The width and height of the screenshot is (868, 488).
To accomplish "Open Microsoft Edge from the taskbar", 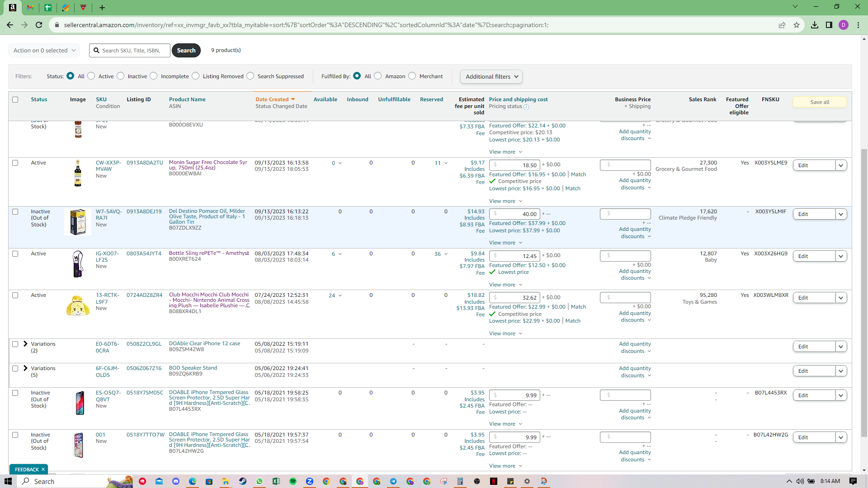I will [193, 481].
